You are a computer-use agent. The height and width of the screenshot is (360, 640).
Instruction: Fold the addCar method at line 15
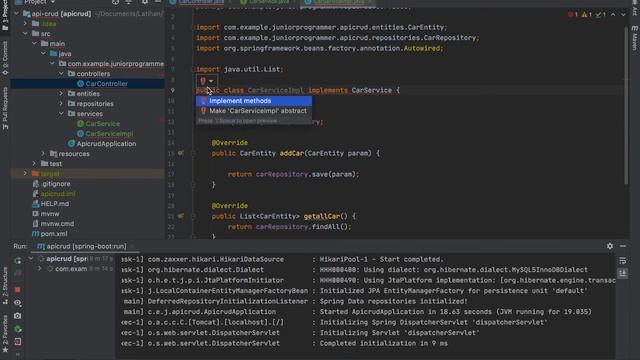[x=193, y=153]
